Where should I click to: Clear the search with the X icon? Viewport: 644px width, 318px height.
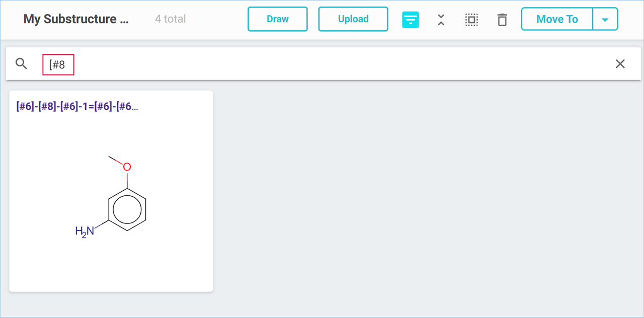(x=620, y=64)
